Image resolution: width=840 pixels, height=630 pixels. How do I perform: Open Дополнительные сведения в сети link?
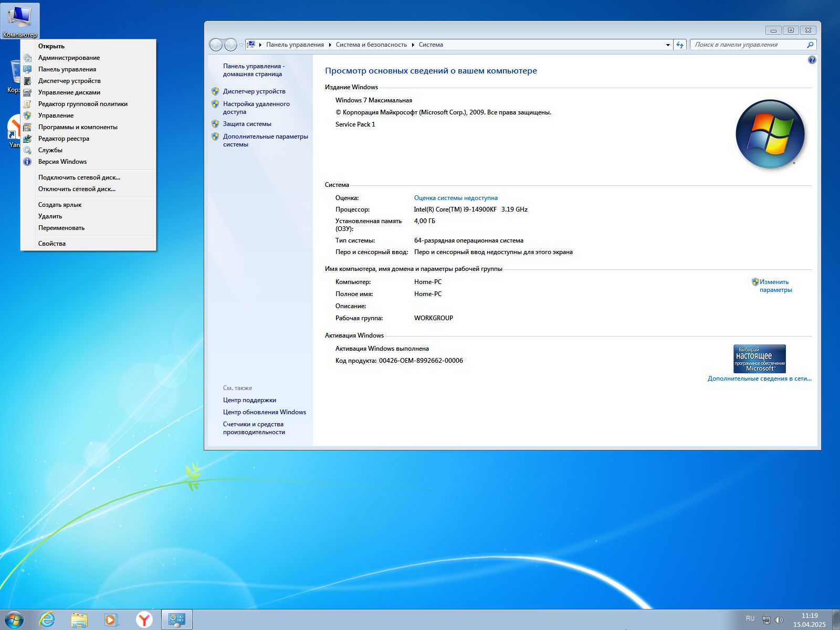[x=759, y=379]
